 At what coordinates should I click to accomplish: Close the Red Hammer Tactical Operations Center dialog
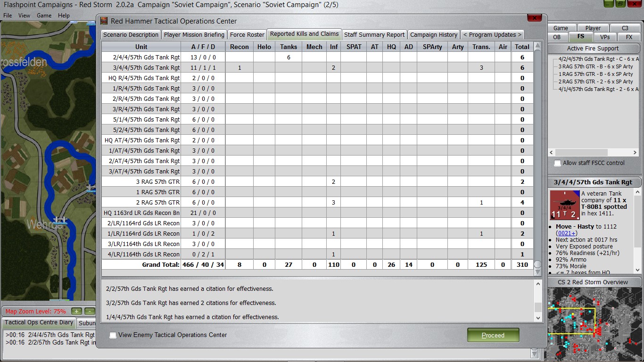(x=534, y=18)
